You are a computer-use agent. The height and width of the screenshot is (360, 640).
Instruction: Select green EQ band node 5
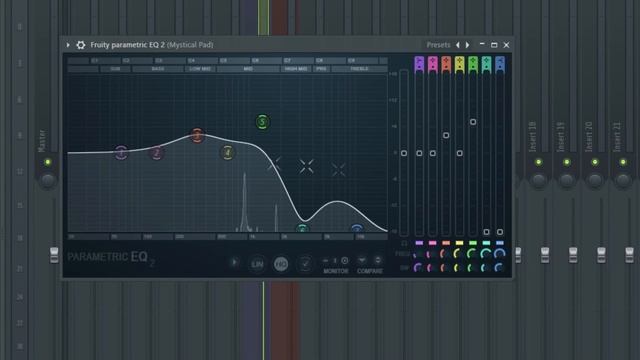click(262, 122)
